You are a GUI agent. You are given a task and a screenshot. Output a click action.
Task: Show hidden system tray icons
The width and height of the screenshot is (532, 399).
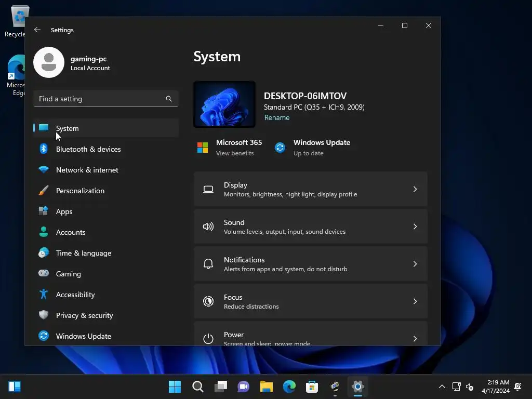[442, 387]
